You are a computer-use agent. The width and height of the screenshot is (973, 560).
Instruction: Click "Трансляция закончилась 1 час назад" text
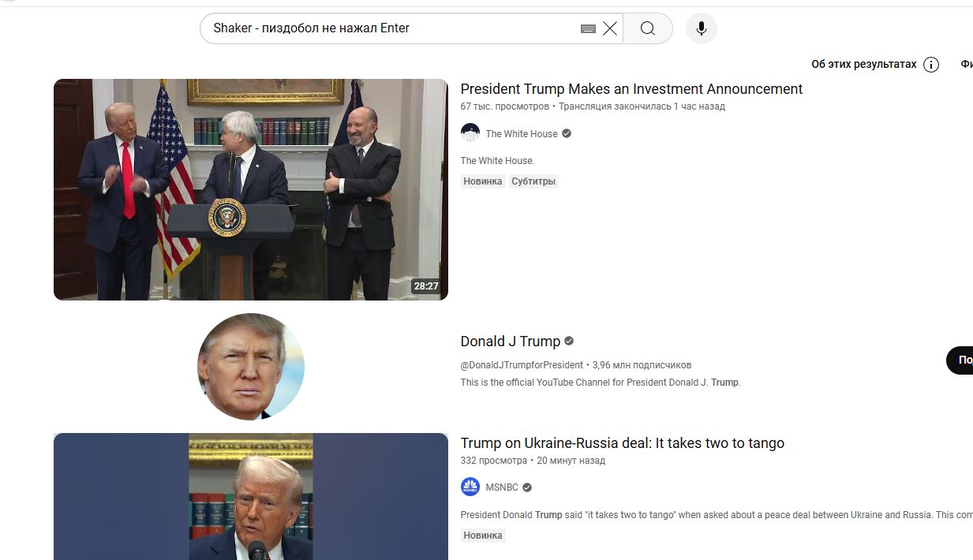coord(642,106)
